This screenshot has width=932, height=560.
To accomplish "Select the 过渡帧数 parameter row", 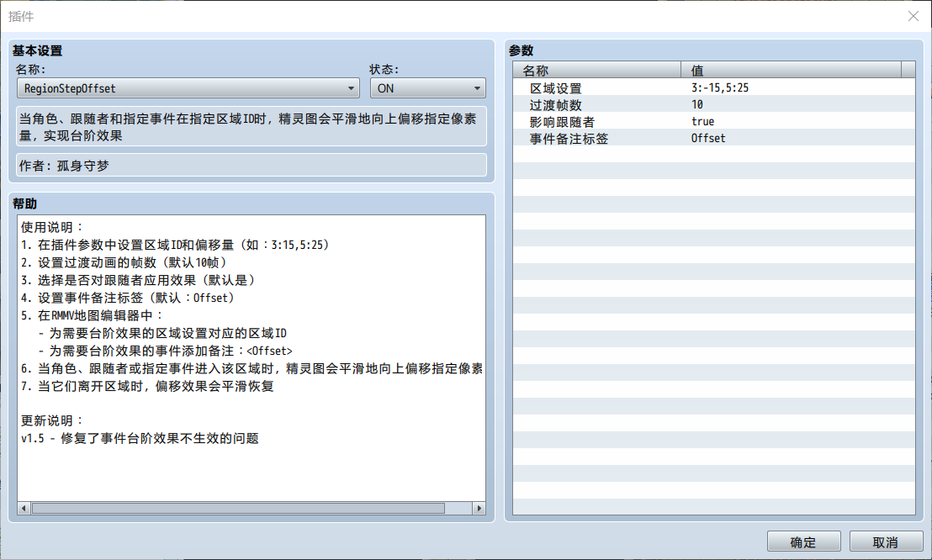I will click(714, 104).
